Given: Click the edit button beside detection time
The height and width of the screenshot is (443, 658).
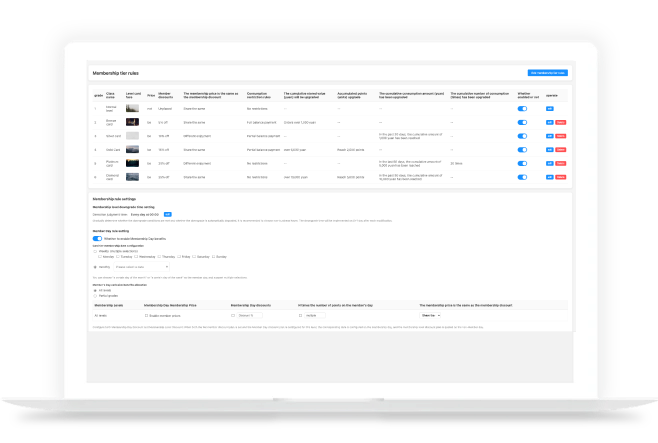Looking at the screenshot, I should click(x=168, y=213).
